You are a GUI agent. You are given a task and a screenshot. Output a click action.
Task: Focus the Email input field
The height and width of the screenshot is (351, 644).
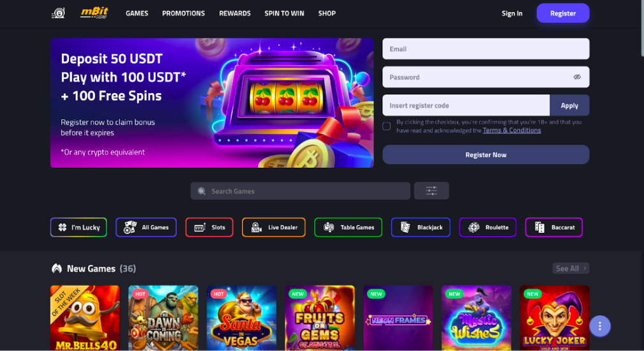(486, 49)
